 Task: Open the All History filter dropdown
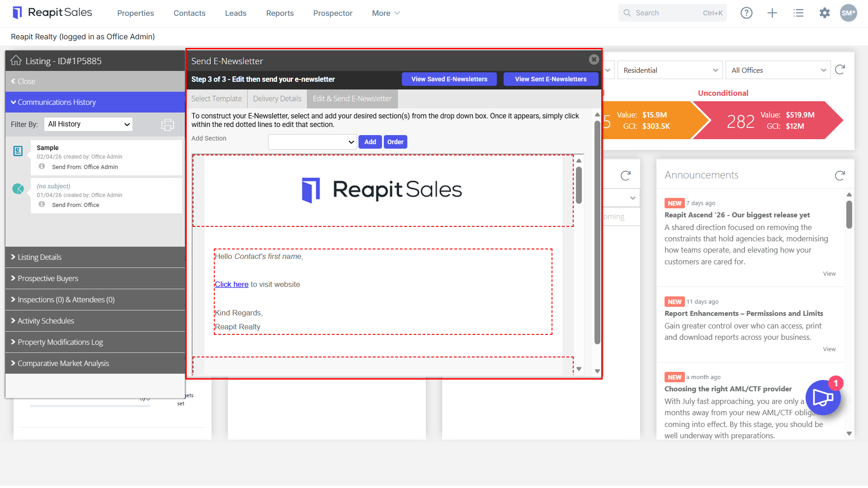(88, 124)
